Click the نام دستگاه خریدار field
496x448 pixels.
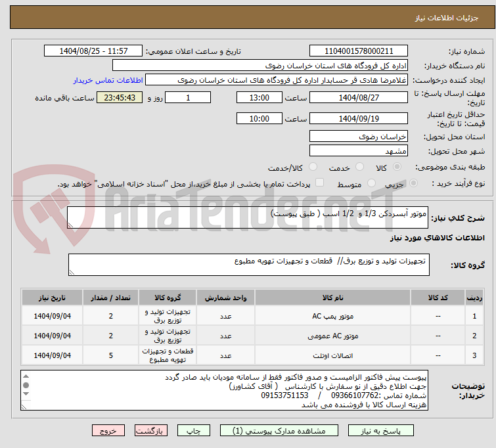point(260,66)
